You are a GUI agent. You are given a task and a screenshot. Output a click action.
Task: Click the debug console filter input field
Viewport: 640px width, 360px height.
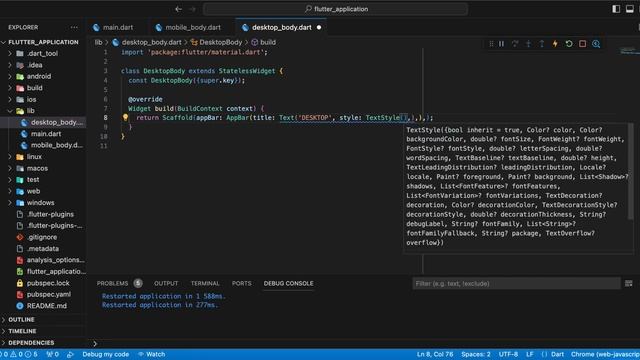pos(516,283)
